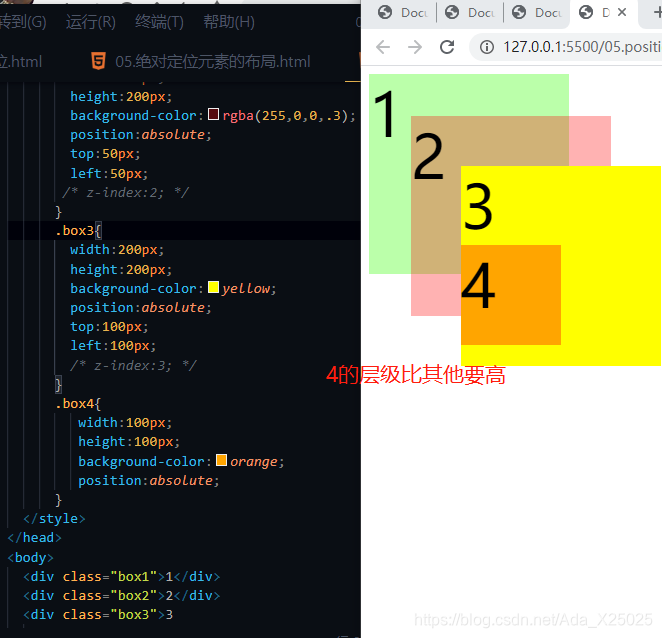View site information icon in address bar
662x638 pixels.
486,47
